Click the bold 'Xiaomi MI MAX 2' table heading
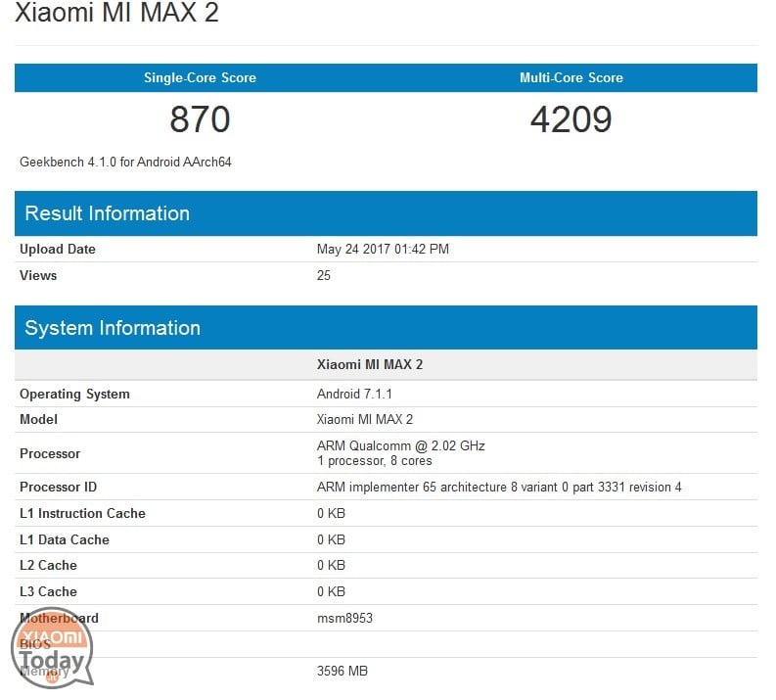The width and height of the screenshot is (776, 700). click(x=370, y=364)
